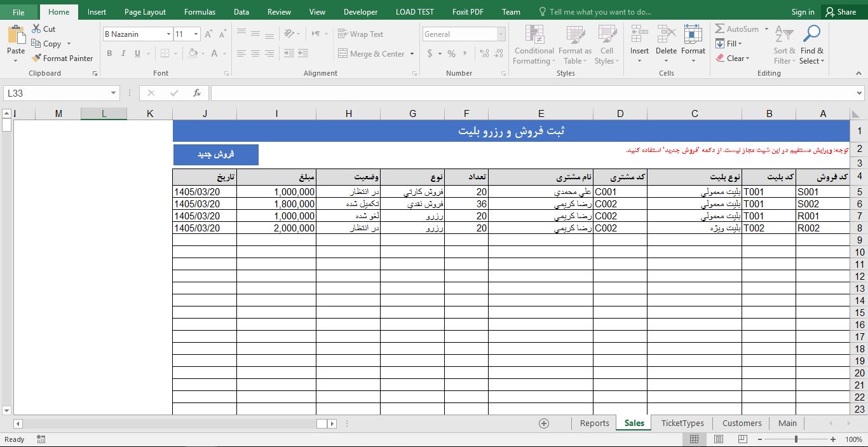Switch to the Insert ribbon tab

tap(97, 11)
